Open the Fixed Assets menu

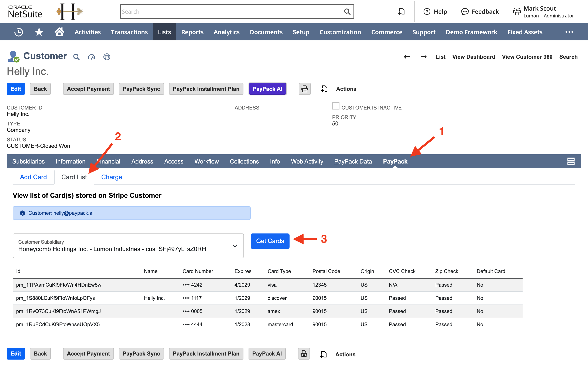tap(525, 32)
